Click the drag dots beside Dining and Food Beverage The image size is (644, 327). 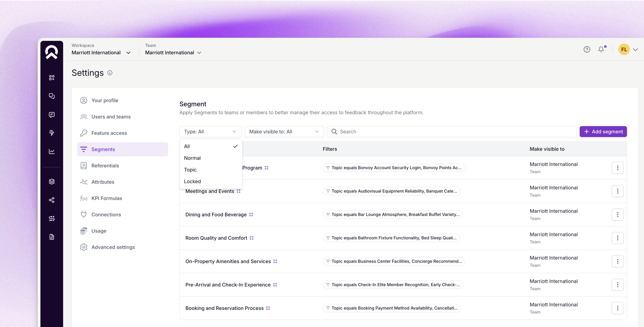251,215
